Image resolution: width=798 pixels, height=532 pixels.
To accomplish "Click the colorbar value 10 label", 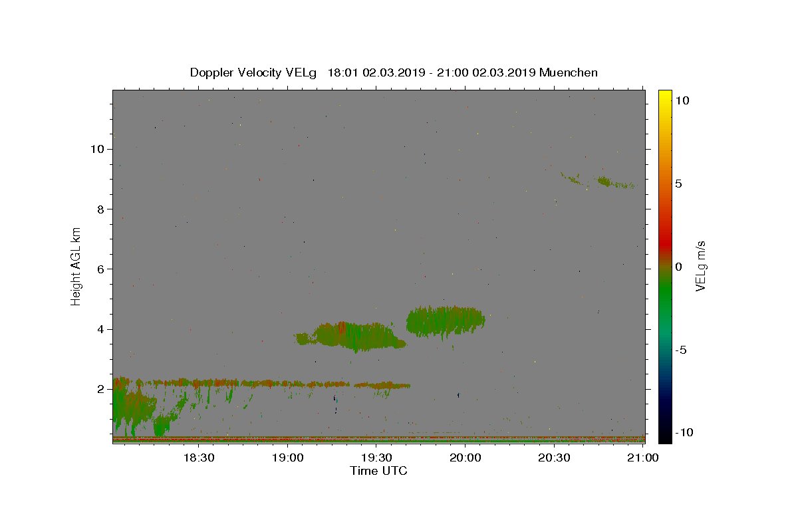I will (682, 100).
